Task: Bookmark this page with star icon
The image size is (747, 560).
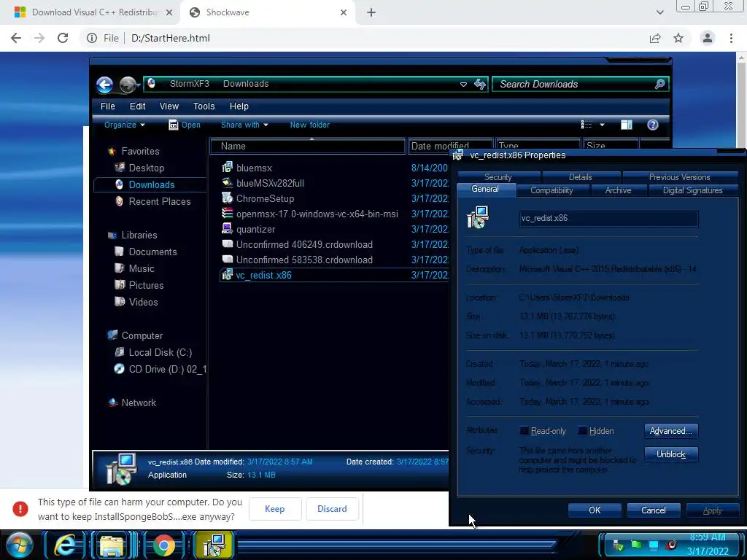Action: tap(678, 38)
